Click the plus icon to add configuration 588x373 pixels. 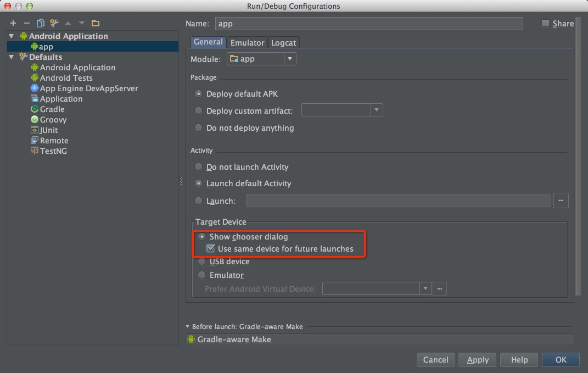tap(13, 23)
